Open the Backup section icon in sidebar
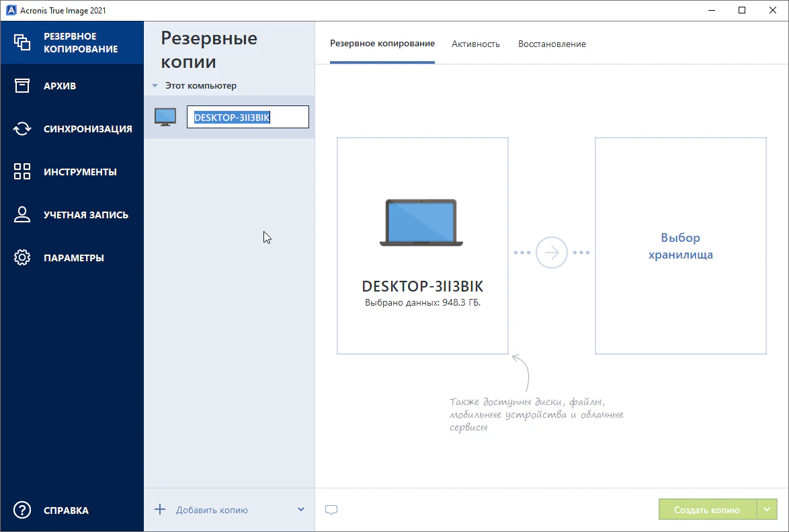The height and width of the screenshot is (532, 789). click(x=22, y=42)
